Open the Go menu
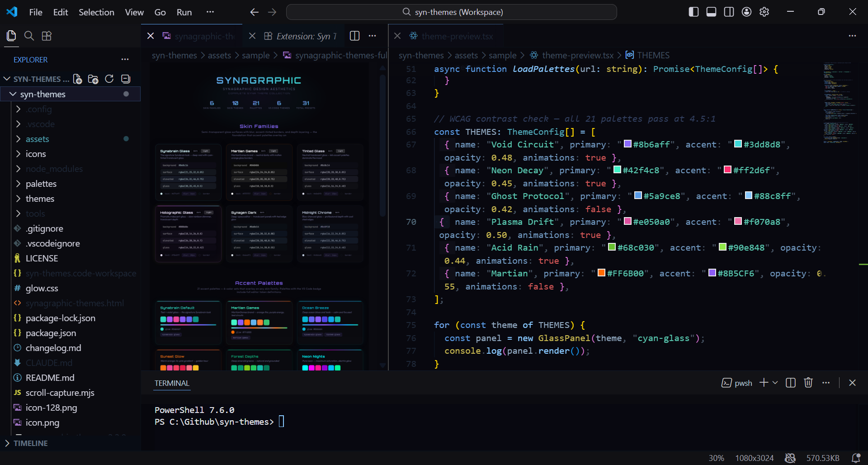Screen dimensions: 868x465 tap(160, 12)
